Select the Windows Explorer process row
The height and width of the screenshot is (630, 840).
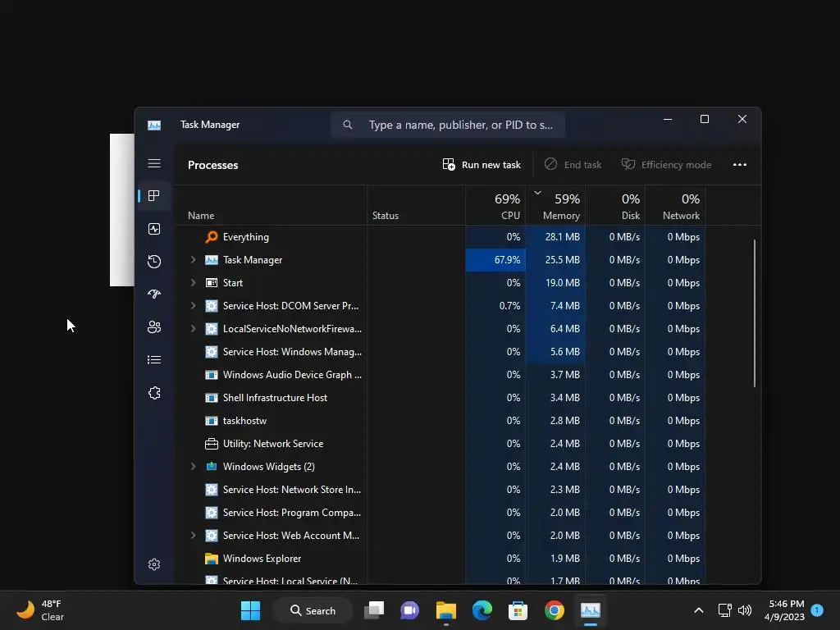(441, 558)
